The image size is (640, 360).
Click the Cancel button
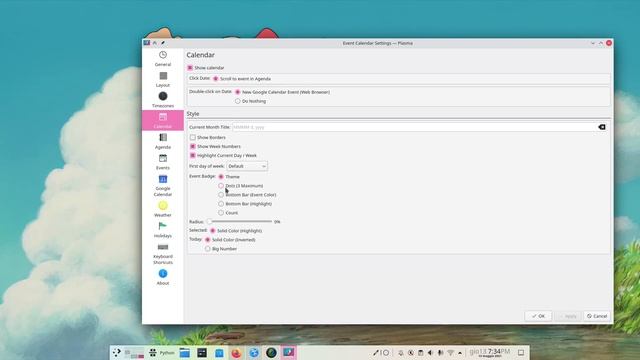click(597, 316)
